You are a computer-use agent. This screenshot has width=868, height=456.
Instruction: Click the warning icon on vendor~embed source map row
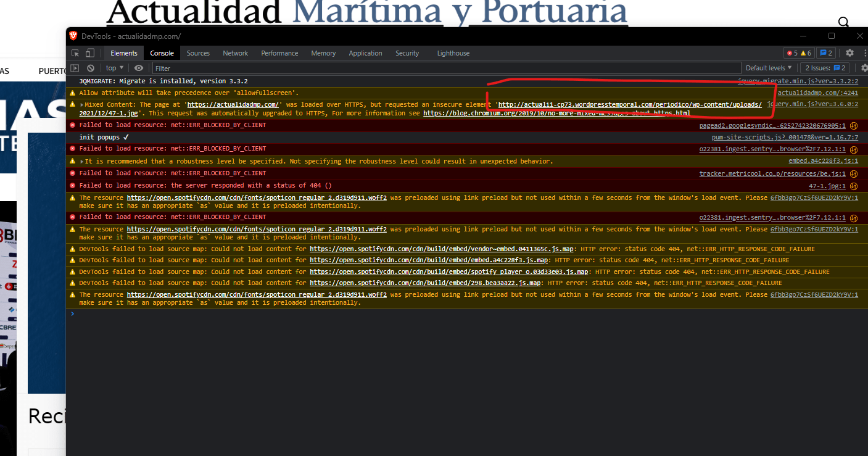(73, 249)
